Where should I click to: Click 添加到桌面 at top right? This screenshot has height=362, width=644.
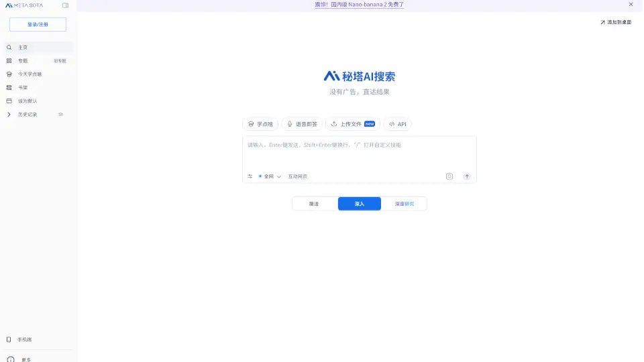[x=616, y=22]
